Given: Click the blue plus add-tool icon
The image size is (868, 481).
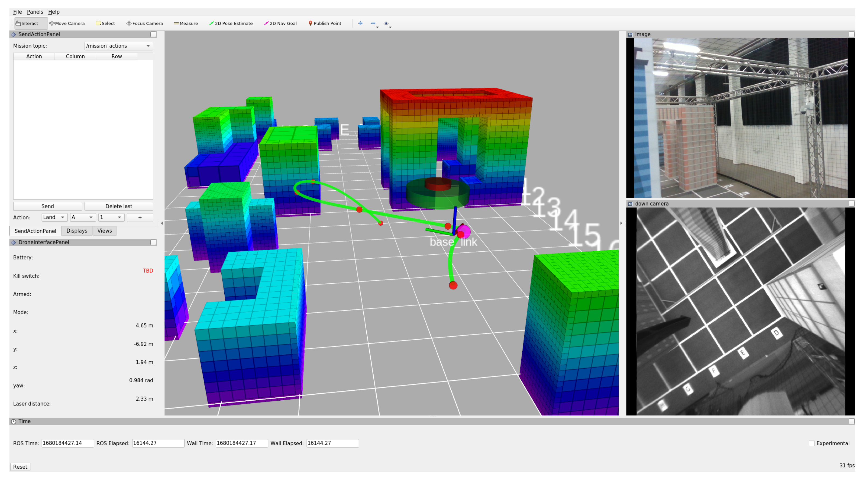Looking at the screenshot, I should (360, 23).
